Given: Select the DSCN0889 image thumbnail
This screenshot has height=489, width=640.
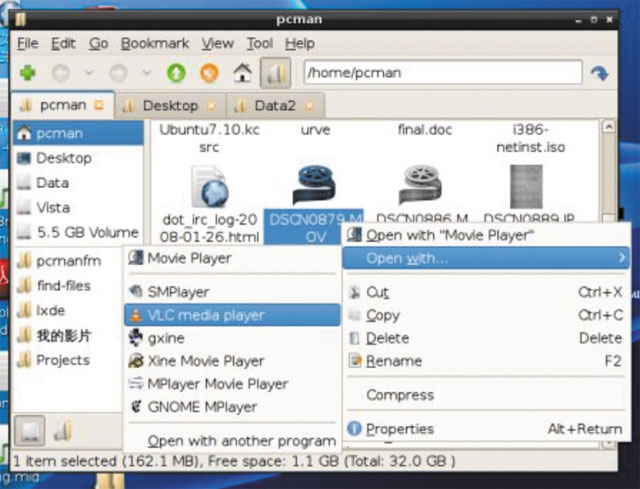Looking at the screenshot, I should pos(527,187).
